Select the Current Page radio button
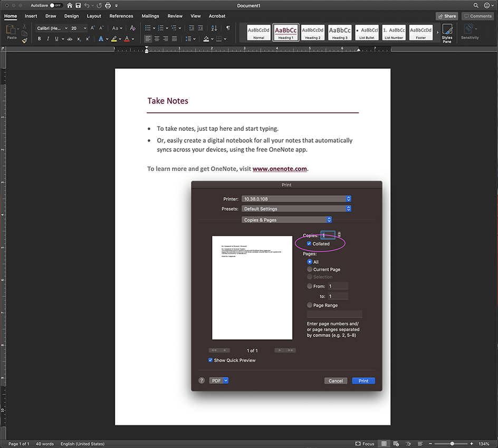This screenshot has height=448, width=498. tap(310, 269)
